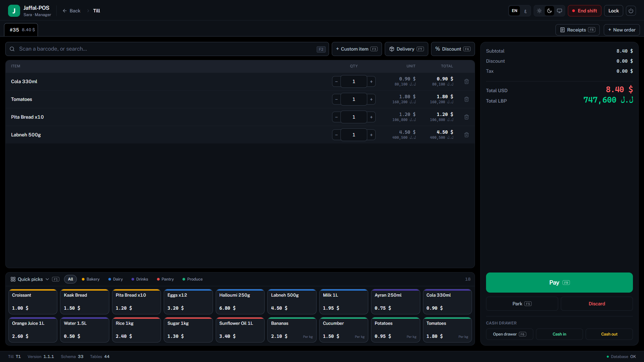Add Bananas quick pick
Image resolution: width=644 pixels, height=362 pixels.
[x=292, y=330]
